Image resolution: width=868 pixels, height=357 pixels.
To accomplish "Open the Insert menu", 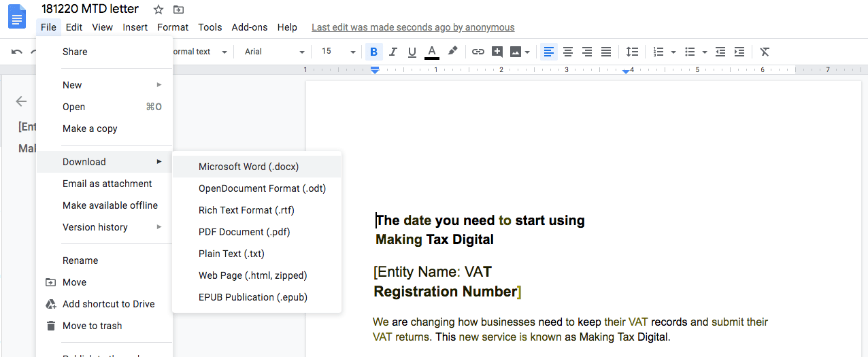I will coord(135,27).
